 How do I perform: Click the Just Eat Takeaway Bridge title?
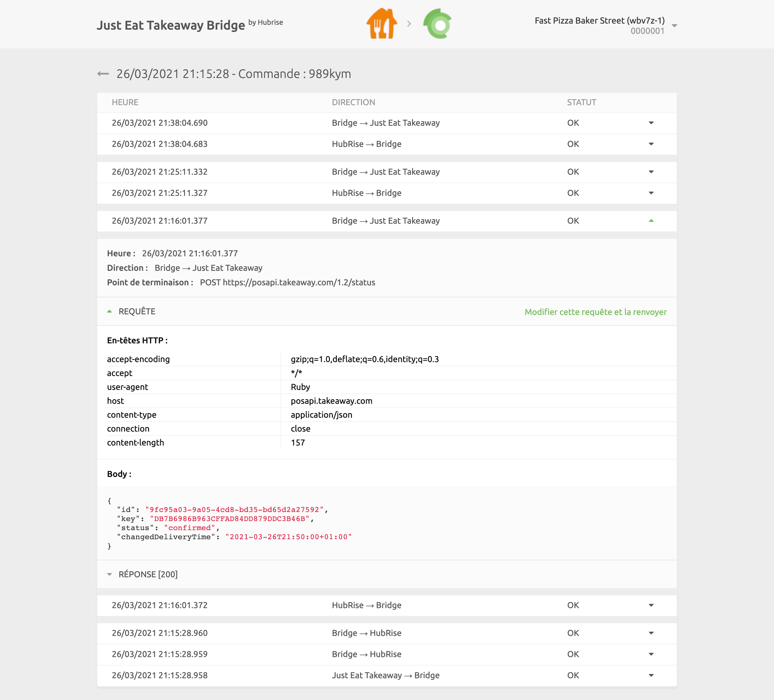(x=171, y=25)
